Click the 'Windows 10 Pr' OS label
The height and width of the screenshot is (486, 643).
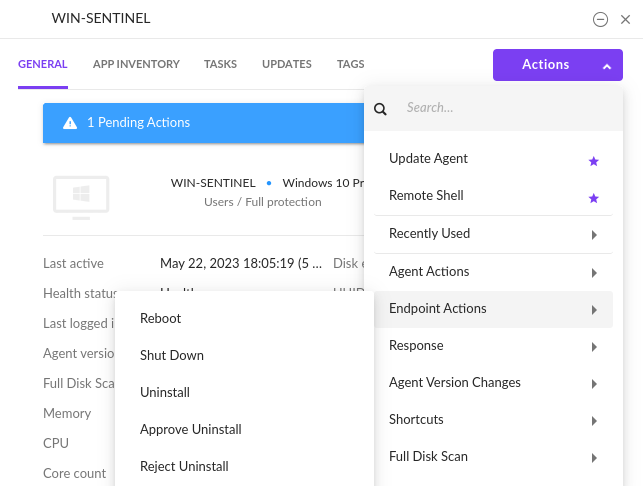tap(323, 183)
